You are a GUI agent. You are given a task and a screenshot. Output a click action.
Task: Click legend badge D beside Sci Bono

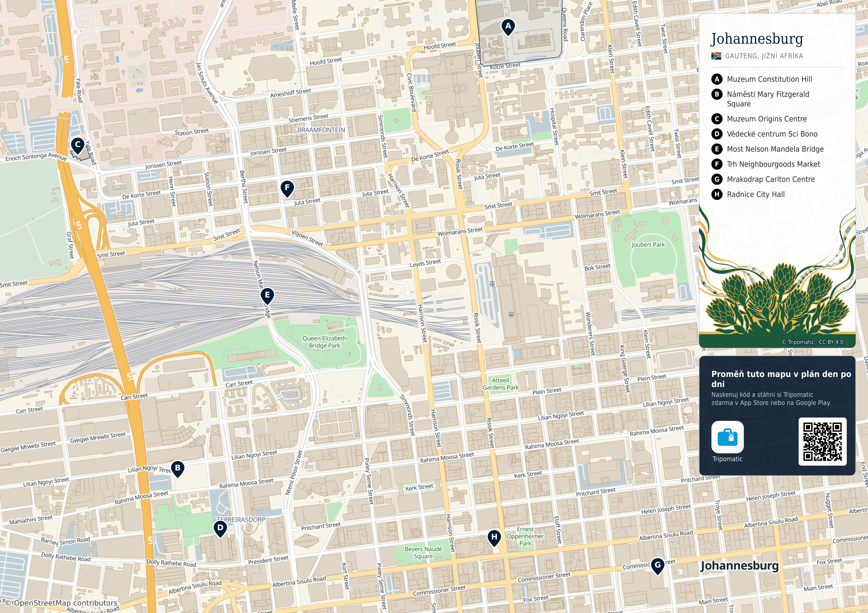717,134
